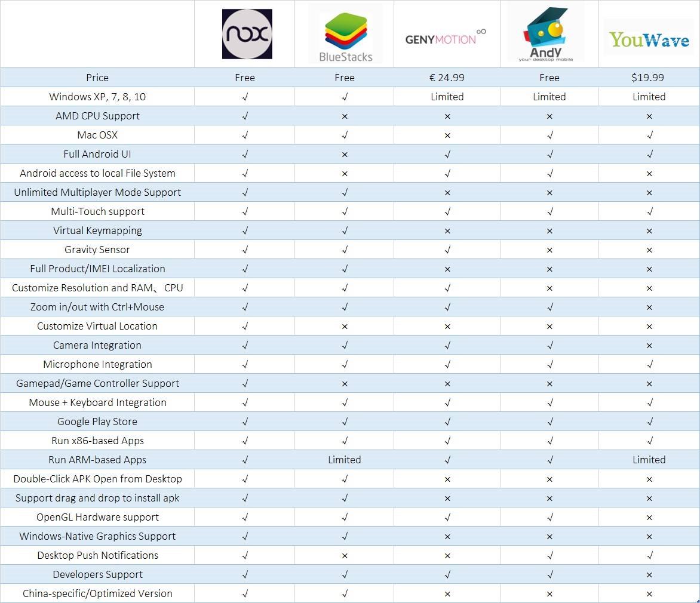Screen dimensions: 700x603
Task: Click "Limited" under Andy for Windows XP row
Action: (549, 97)
